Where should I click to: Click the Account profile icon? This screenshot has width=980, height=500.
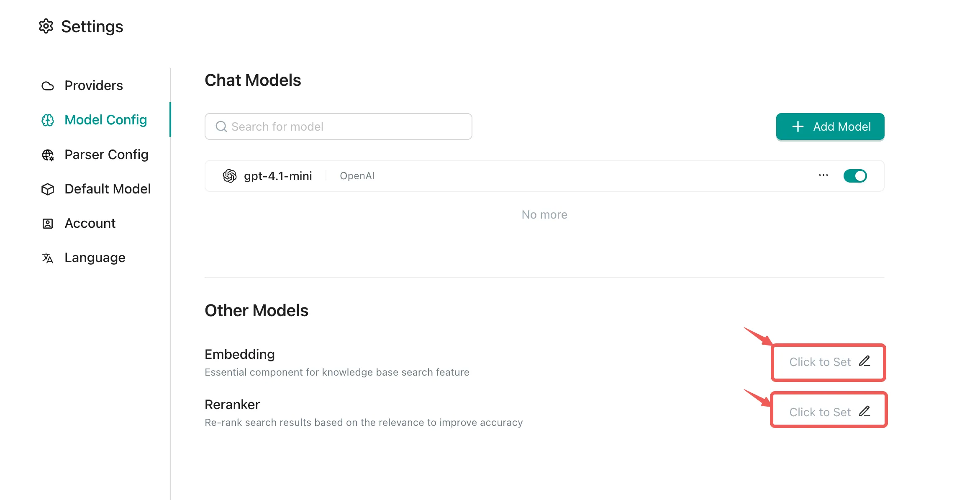(x=48, y=224)
